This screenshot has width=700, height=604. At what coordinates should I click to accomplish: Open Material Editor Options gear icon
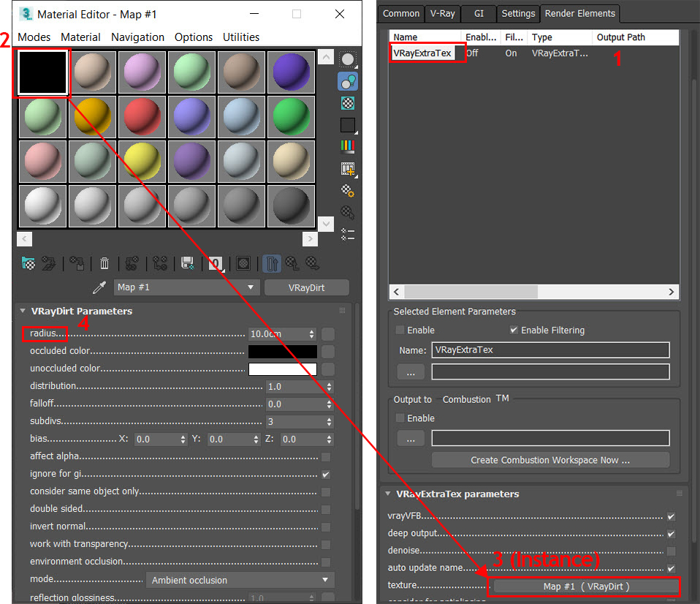coord(348,191)
